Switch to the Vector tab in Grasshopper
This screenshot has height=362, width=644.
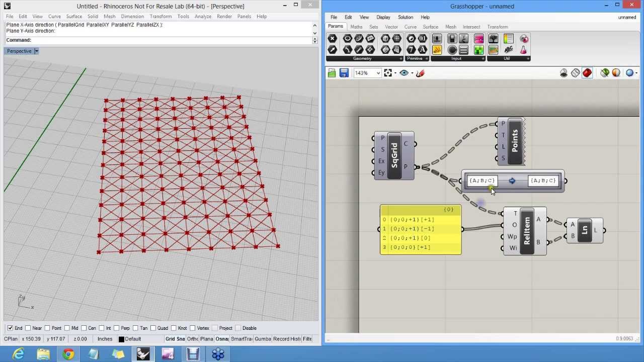pos(391,27)
